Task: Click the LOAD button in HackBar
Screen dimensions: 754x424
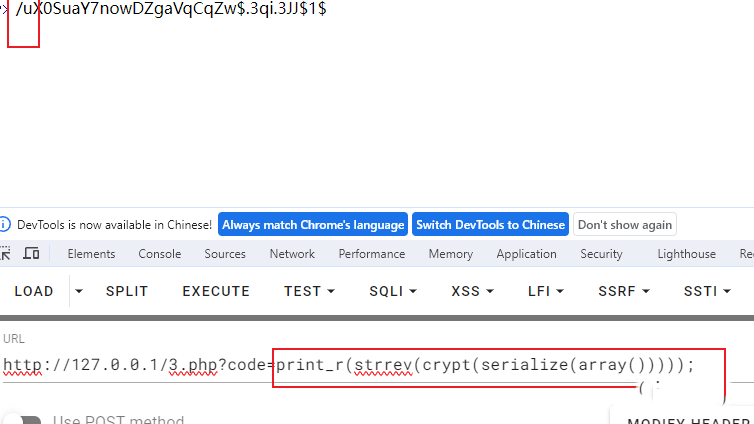Action: pos(34,291)
